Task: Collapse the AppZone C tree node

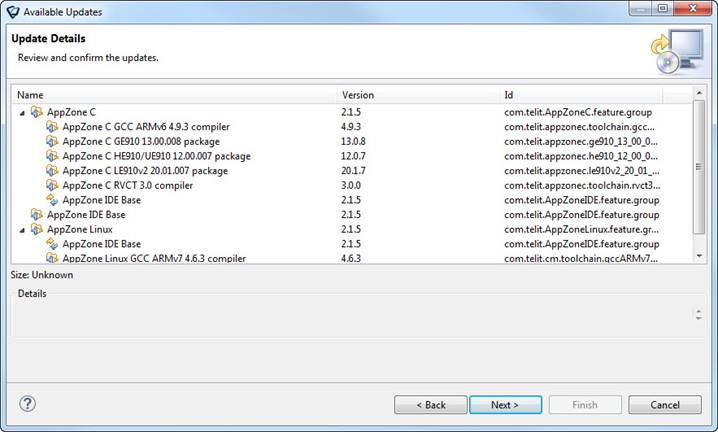Action: (x=22, y=113)
